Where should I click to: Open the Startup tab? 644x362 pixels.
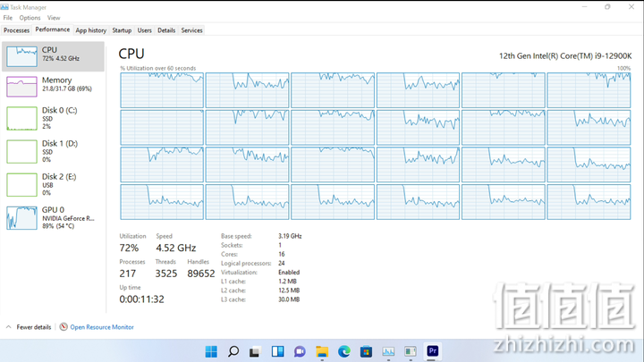[x=122, y=30]
